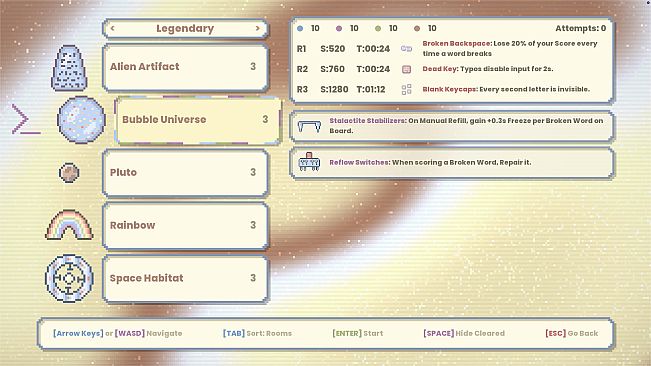
Task: Click the 10 beside the brown dot
Action: pyautogui.click(x=432, y=28)
